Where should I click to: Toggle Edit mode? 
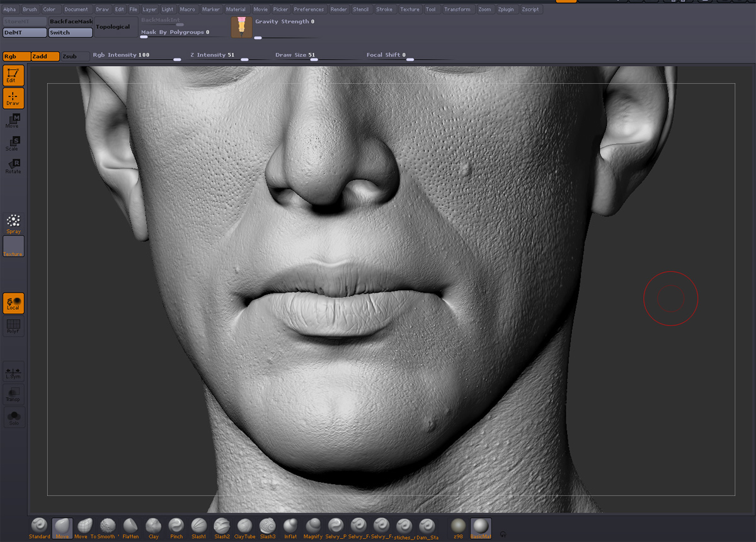(13, 76)
